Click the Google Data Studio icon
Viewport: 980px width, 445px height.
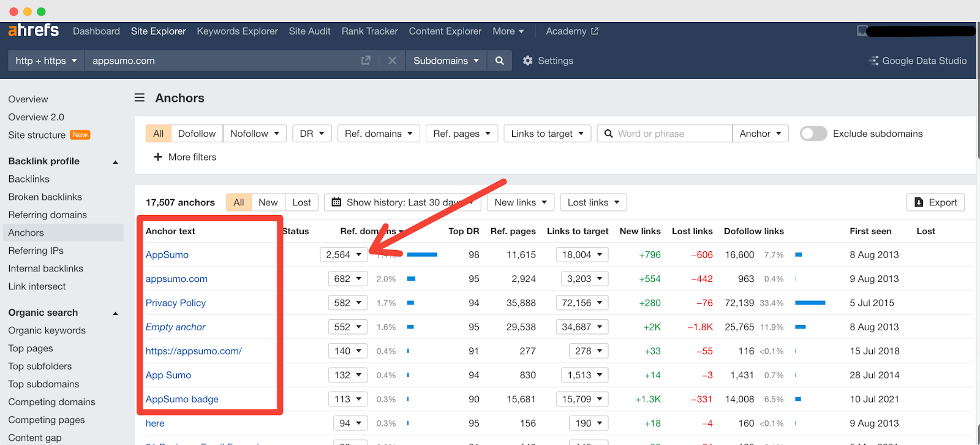[x=873, y=61]
